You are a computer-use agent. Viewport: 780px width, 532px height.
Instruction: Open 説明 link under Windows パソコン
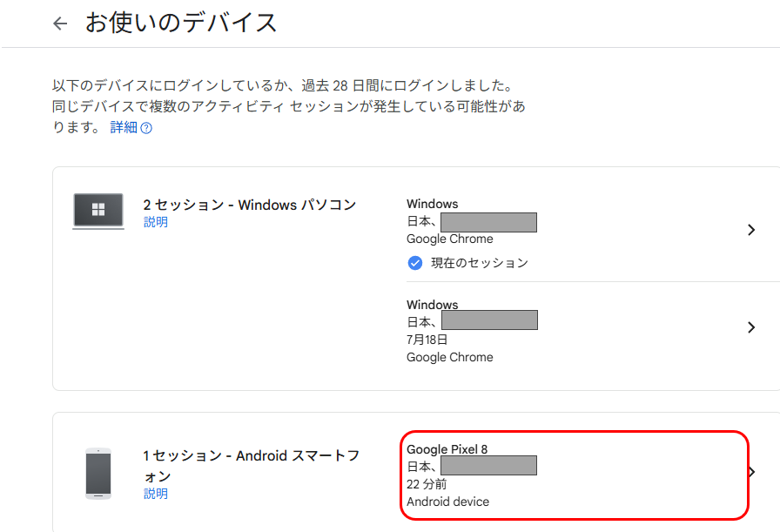156,222
